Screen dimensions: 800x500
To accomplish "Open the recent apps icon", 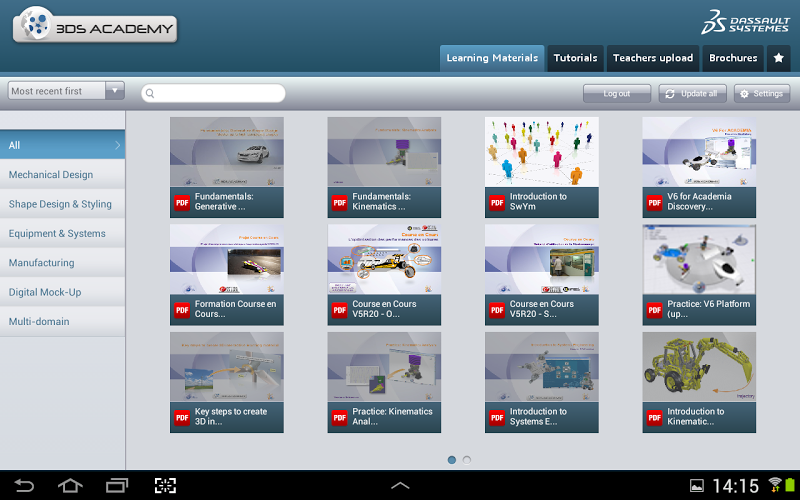I will click(117, 486).
